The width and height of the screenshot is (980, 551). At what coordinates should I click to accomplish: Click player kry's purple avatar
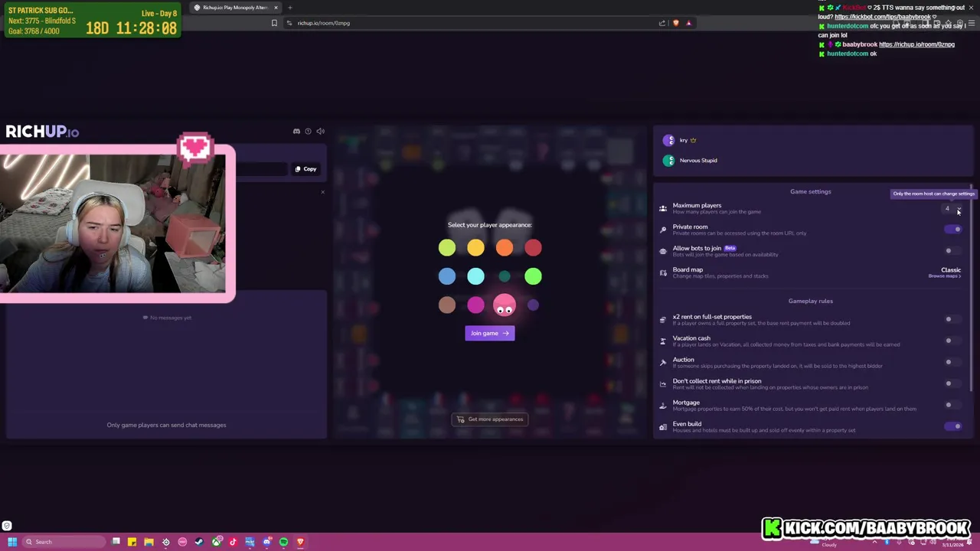pyautogui.click(x=669, y=140)
